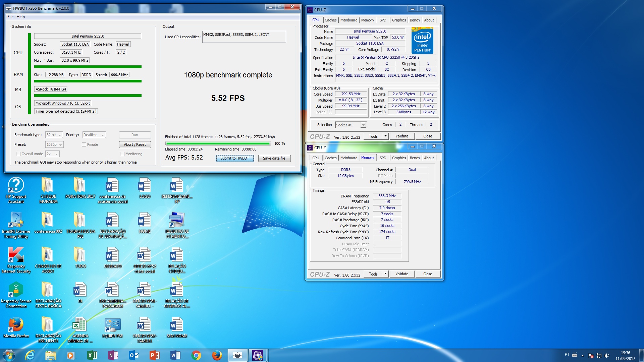
Task: Click Close in lower CPU-Z window
Action: (428, 274)
